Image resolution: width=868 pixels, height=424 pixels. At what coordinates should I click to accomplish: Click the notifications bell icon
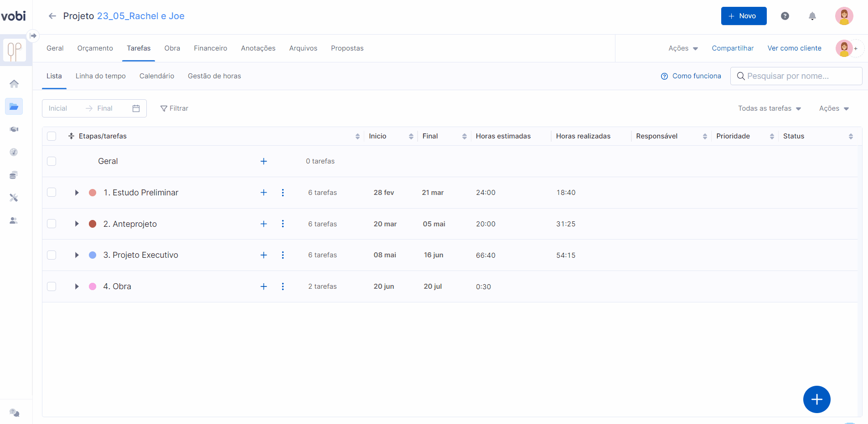[812, 16]
